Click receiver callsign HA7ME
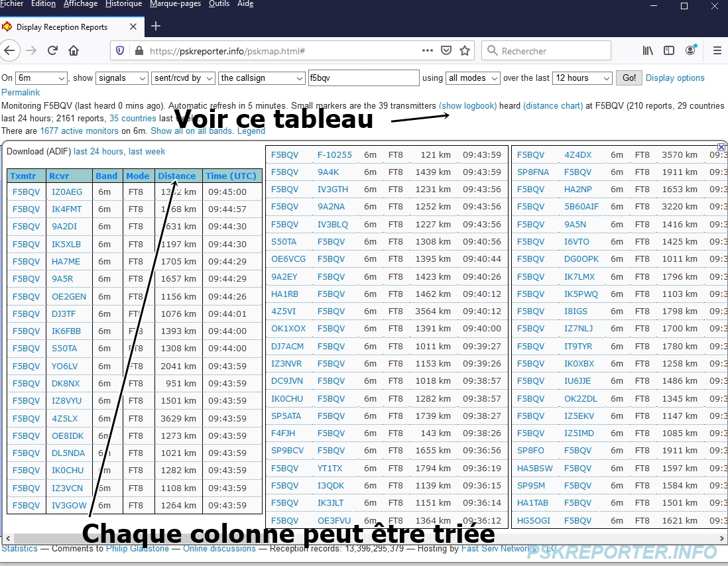The height and width of the screenshot is (566, 728). point(66,262)
